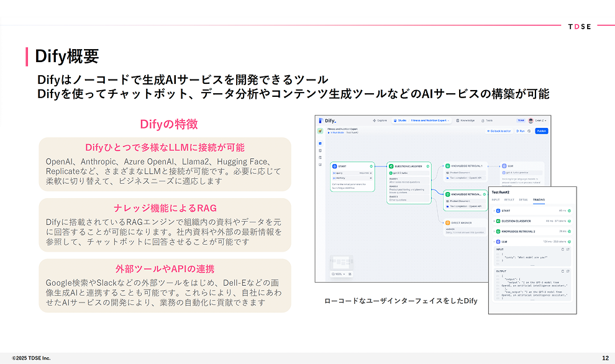This screenshot has height=364, width=615.
Task: Run the workflow with the Run button
Action: coord(520,131)
